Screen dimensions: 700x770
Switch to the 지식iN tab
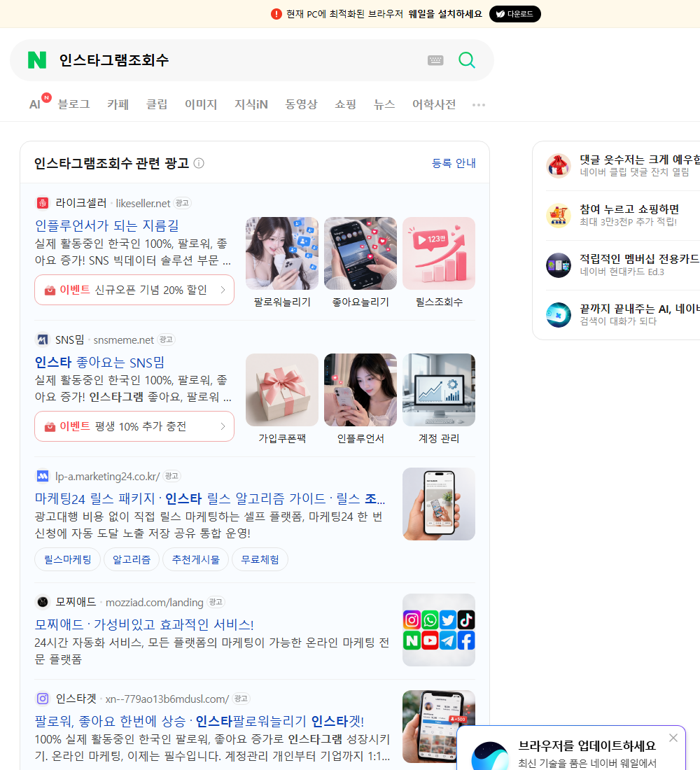pos(251,104)
